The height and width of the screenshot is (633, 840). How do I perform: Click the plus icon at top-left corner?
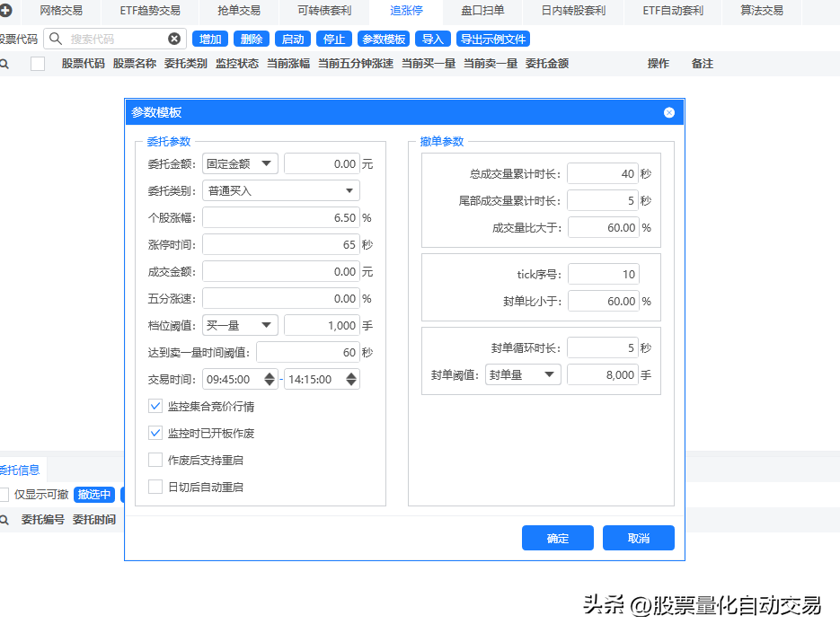coord(5,10)
